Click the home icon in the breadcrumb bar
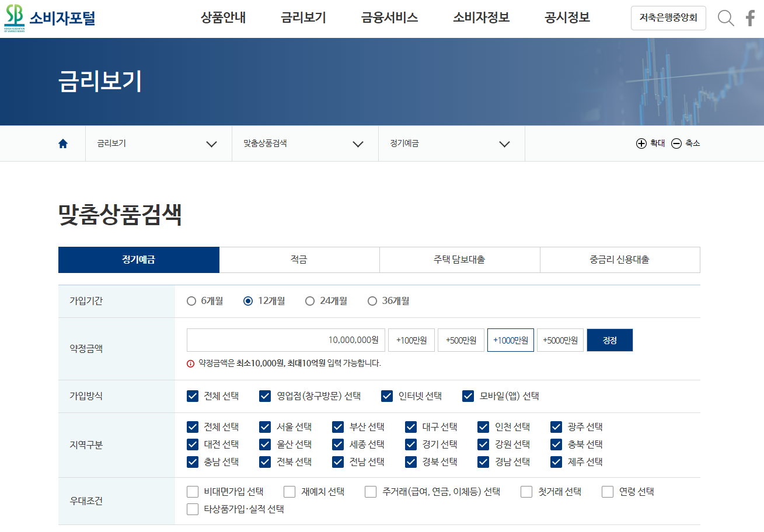Viewport: 764px width, 532px height. coord(62,143)
